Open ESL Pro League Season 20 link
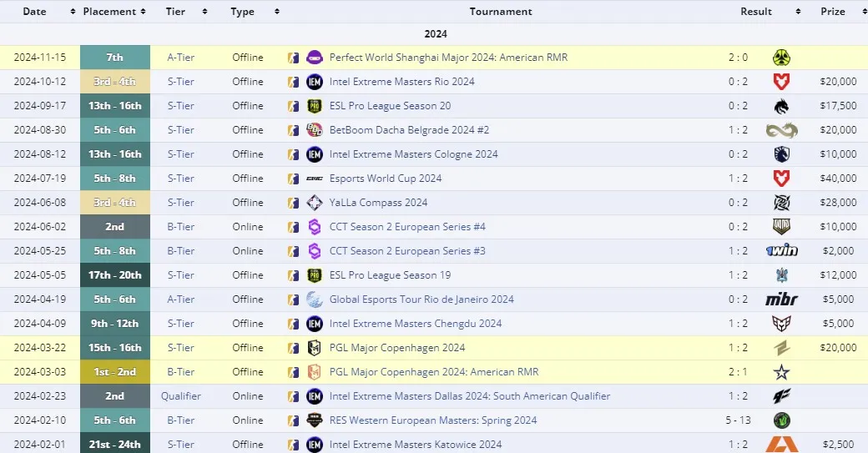The width and height of the screenshot is (868, 453). tap(391, 106)
